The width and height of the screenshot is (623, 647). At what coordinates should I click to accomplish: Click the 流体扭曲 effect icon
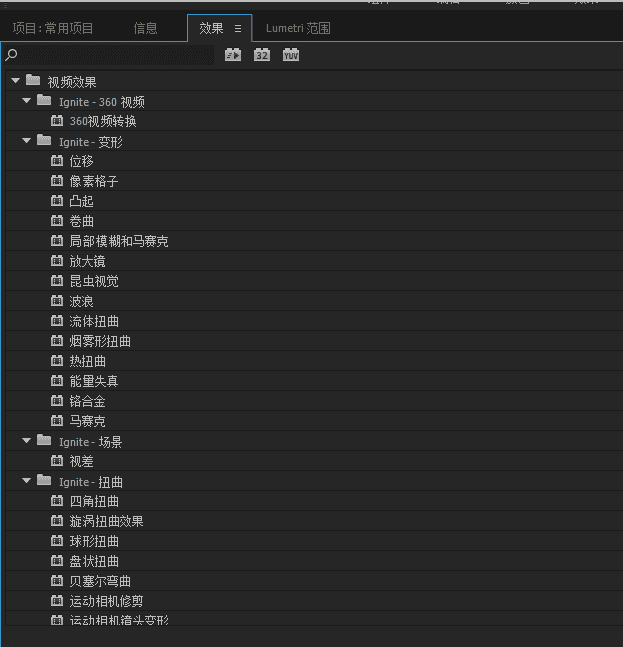pos(57,321)
